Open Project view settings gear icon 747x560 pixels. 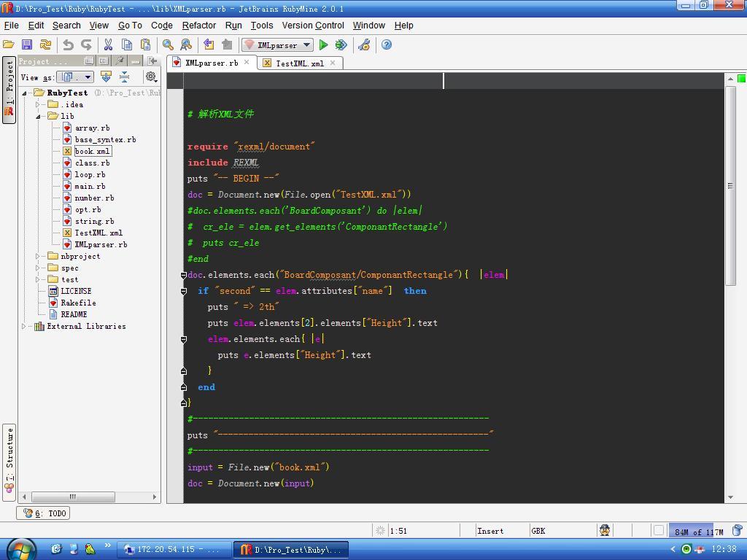(x=151, y=77)
